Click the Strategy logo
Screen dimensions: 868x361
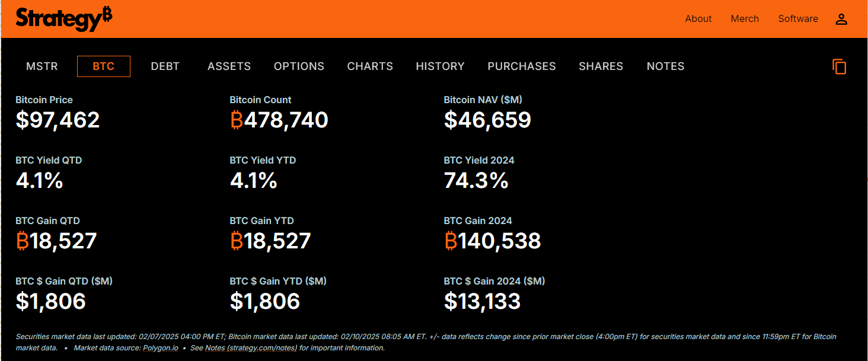click(64, 19)
